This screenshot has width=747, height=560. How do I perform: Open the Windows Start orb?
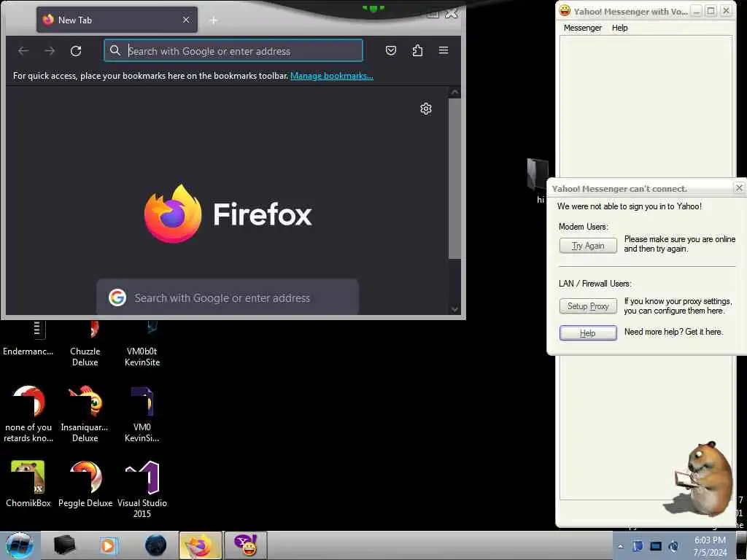click(19, 545)
